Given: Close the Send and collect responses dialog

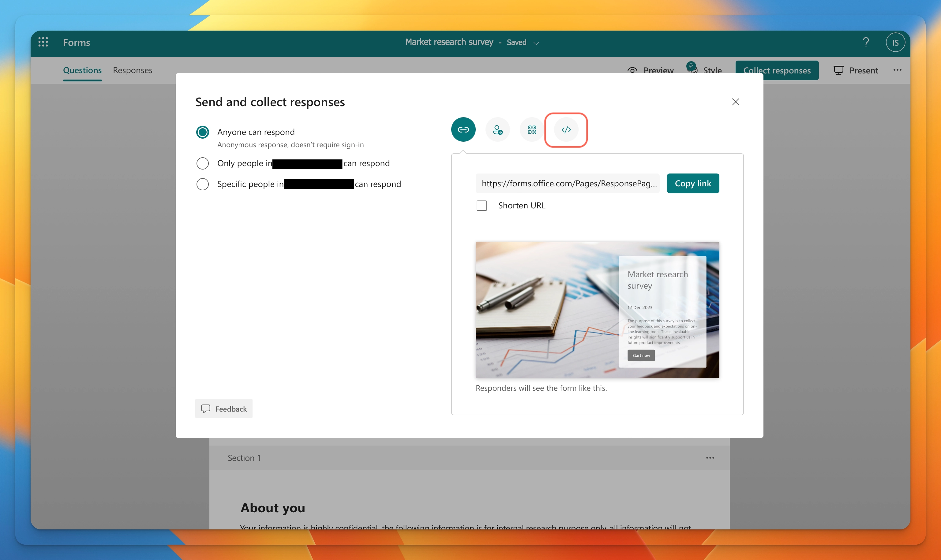Looking at the screenshot, I should (735, 101).
